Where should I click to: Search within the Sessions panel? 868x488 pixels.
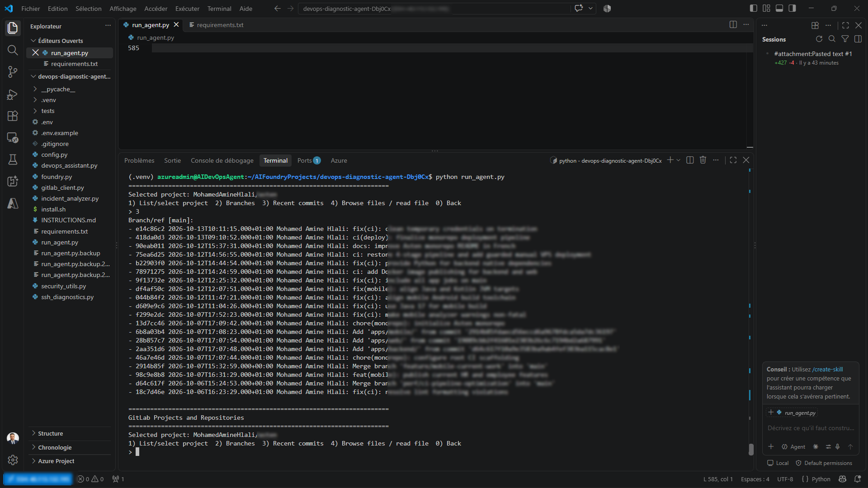[x=832, y=39]
